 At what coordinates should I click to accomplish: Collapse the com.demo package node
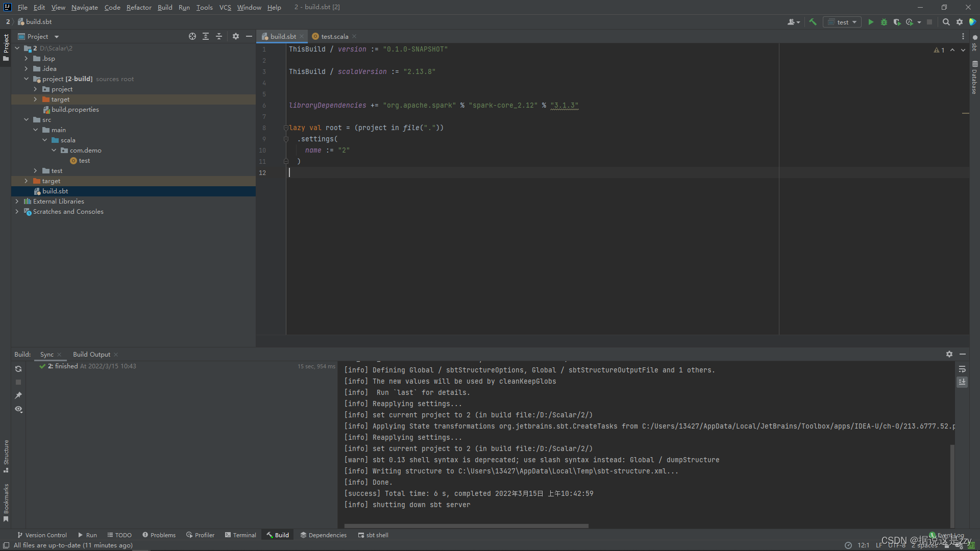tap(54, 151)
